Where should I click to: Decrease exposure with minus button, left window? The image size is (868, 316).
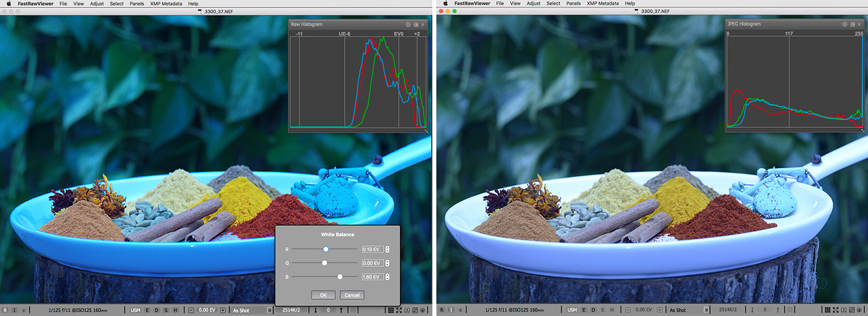pos(191,310)
